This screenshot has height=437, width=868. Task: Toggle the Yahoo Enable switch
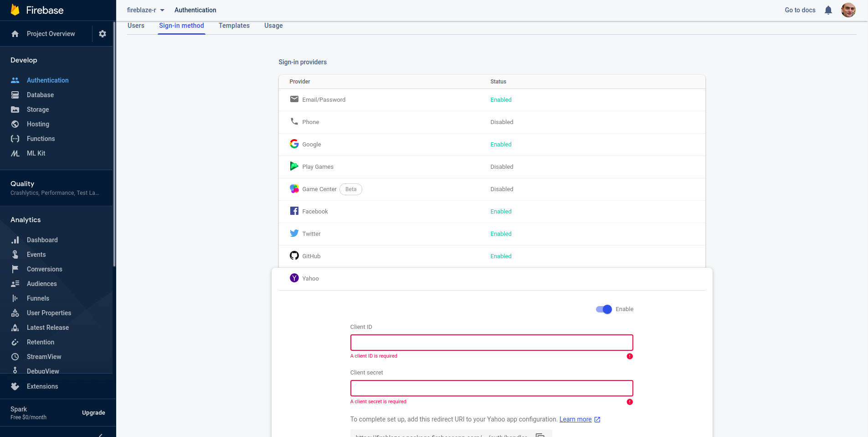pyautogui.click(x=604, y=309)
